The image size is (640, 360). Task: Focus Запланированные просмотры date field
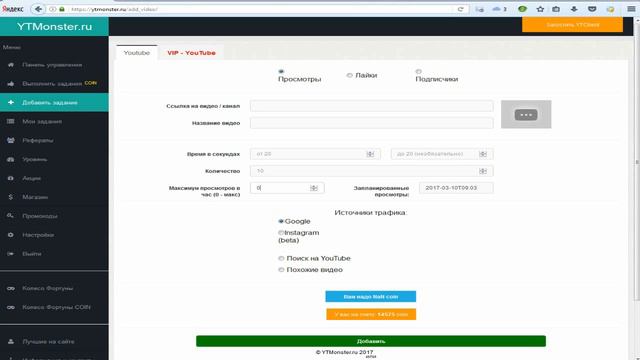click(x=456, y=188)
